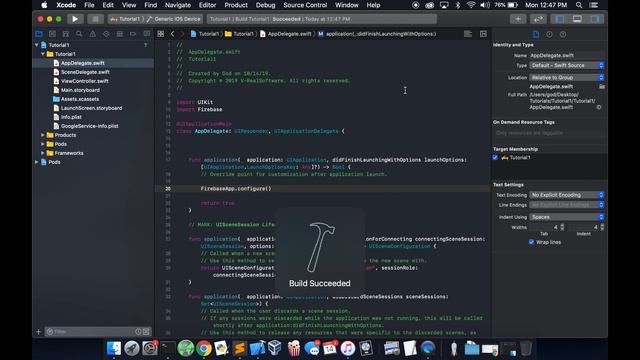Click the add file plus button in navigator
Screen dimensions: 640x360
pos(39,332)
